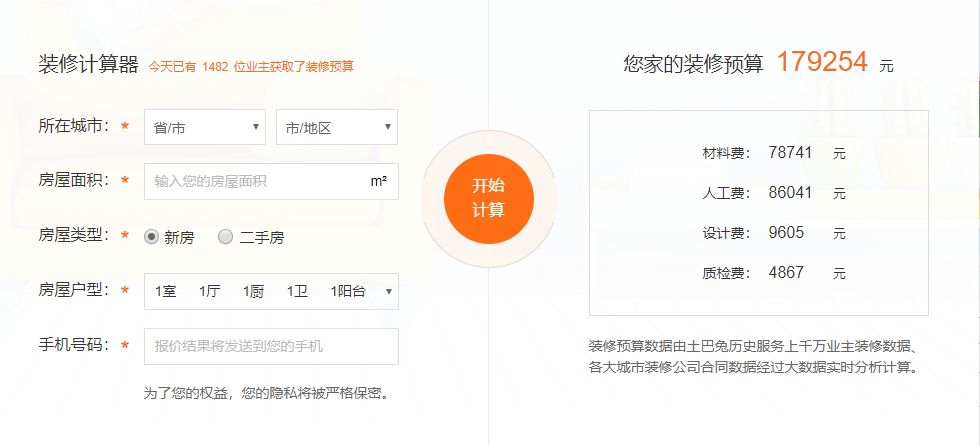
Task: Click the 设计费 9605 value
Action: pyautogui.click(x=786, y=232)
